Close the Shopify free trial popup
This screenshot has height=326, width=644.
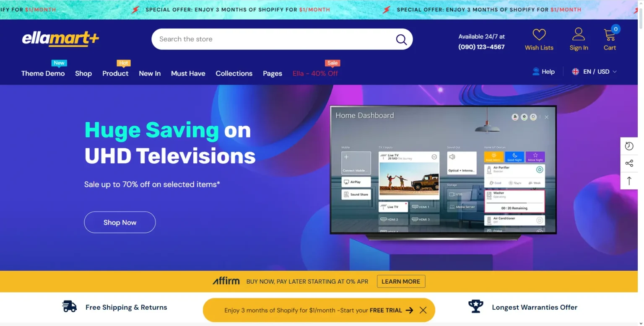click(x=423, y=310)
